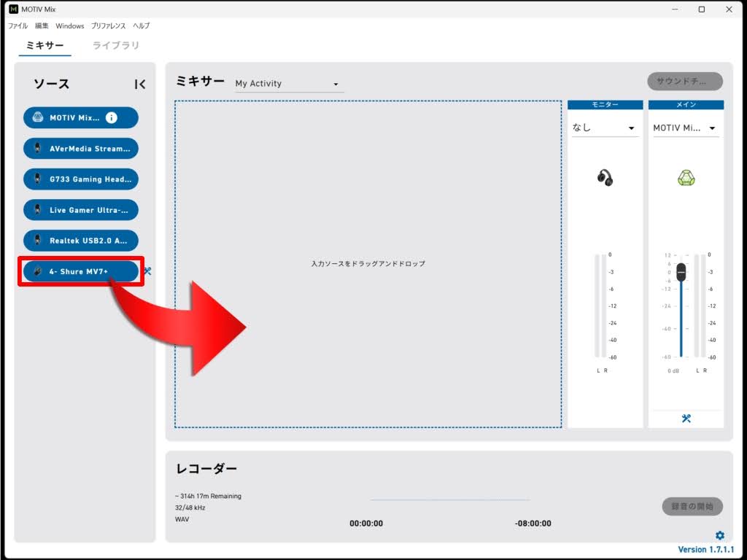Image resolution: width=747 pixels, height=560 pixels.
Task: Click the main volume fader handle
Action: [x=681, y=272]
